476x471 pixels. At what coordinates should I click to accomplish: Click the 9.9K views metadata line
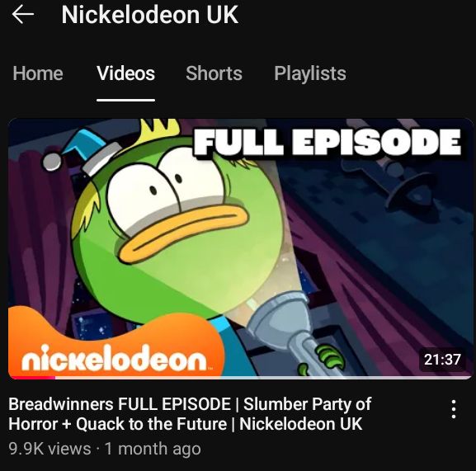tap(105, 449)
